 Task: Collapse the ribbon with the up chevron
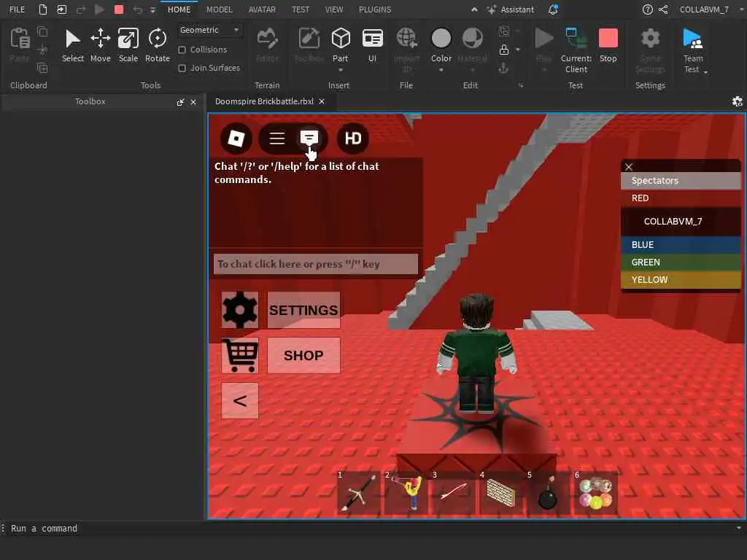[x=474, y=9]
